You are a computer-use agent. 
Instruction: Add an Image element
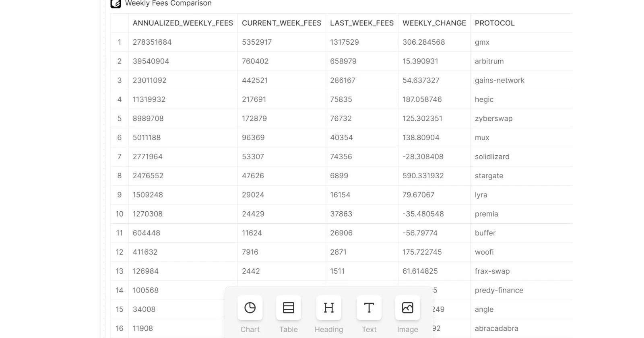pyautogui.click(x=408, y=308)
